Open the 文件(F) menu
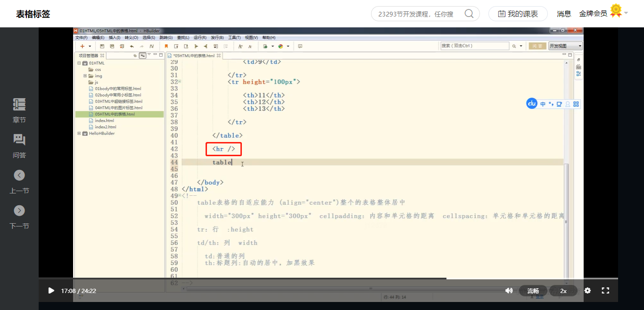Image resolution: width=644 pixels, height=310 pixels. point(82,38)
